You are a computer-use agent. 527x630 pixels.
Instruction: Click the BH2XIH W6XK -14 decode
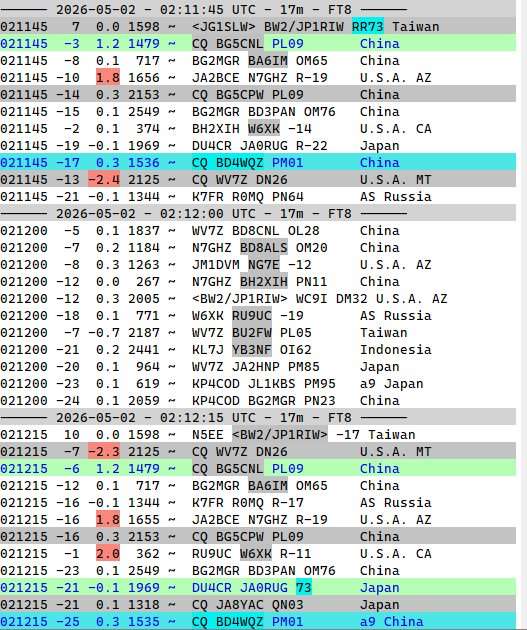(258, 129)
